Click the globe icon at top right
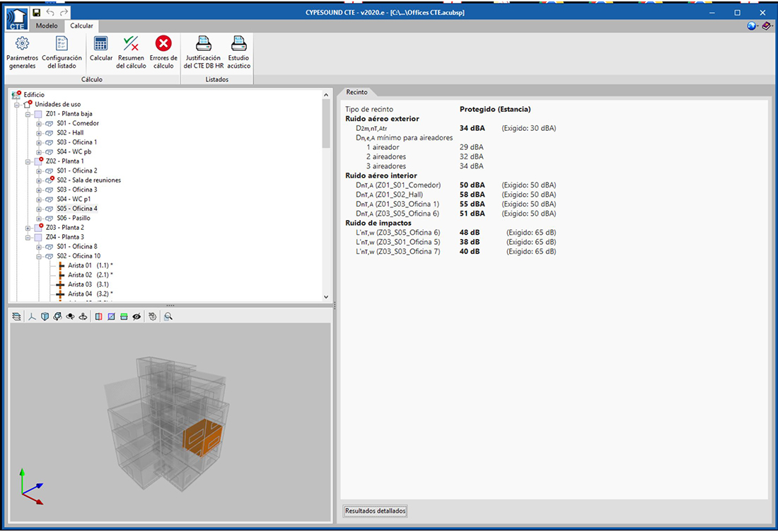This screenshot has width=778, height=532. point(752,25)
